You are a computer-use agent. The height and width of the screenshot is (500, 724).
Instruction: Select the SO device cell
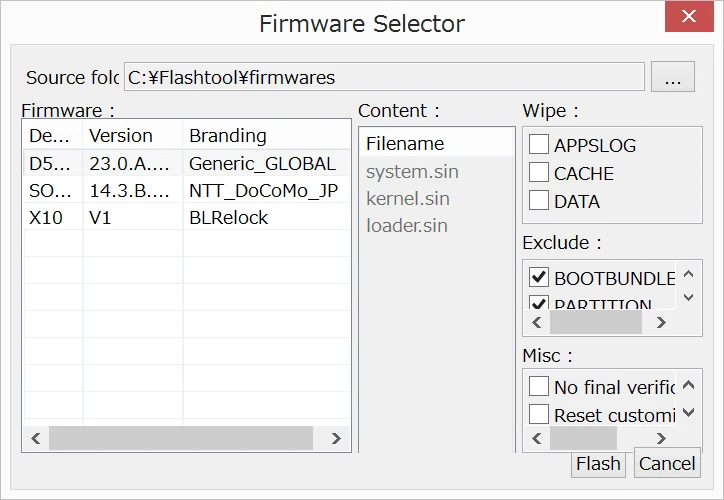[53, 190]
